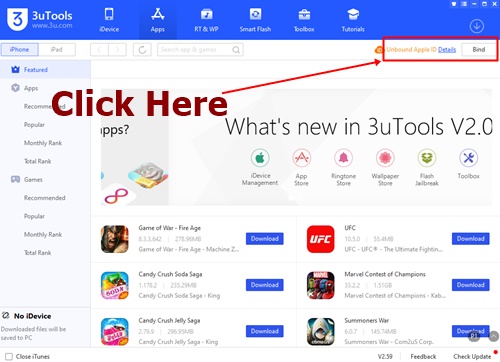Switch to the iPad tab
Screen dimensions: 500x362
click(57, 50)
